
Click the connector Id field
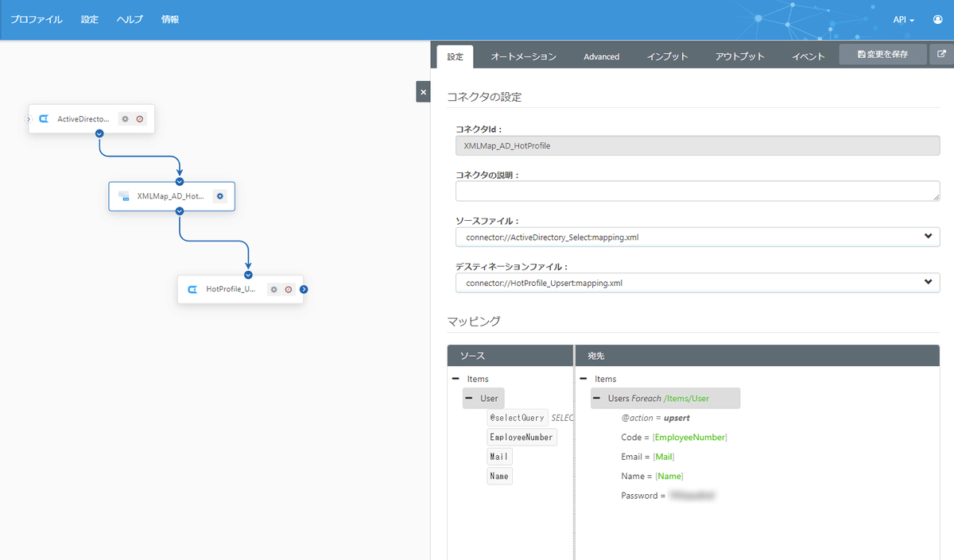pos(697,145)
